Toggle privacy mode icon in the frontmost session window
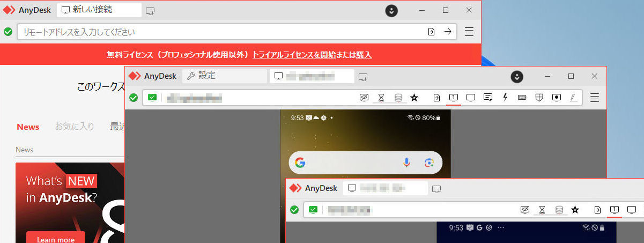 tap(525, 210)
